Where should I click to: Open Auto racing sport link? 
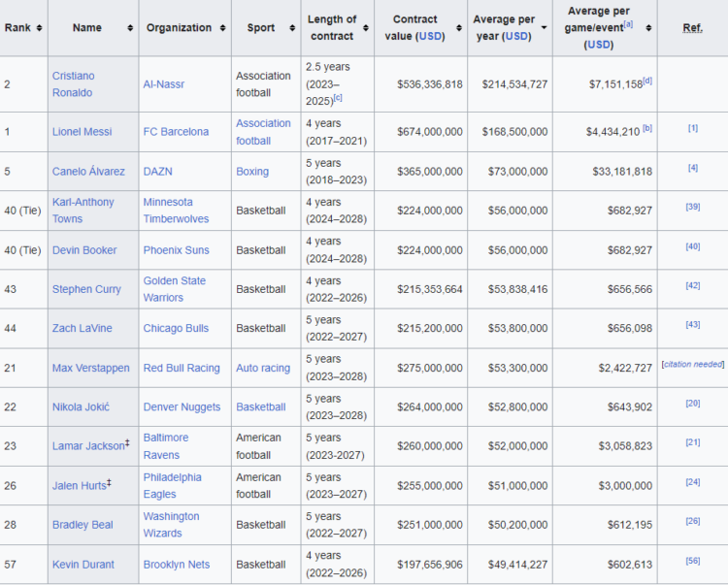point(263,369)
